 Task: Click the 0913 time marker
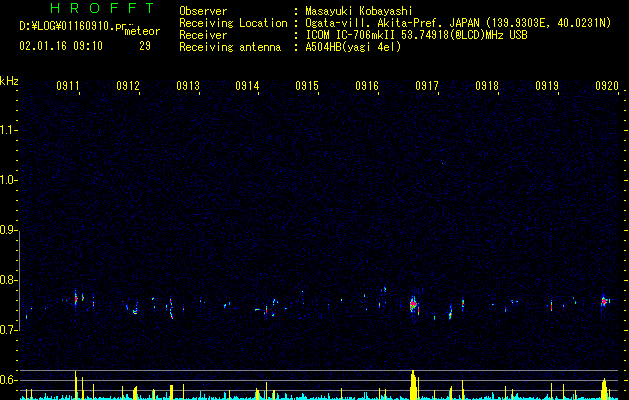188,85
